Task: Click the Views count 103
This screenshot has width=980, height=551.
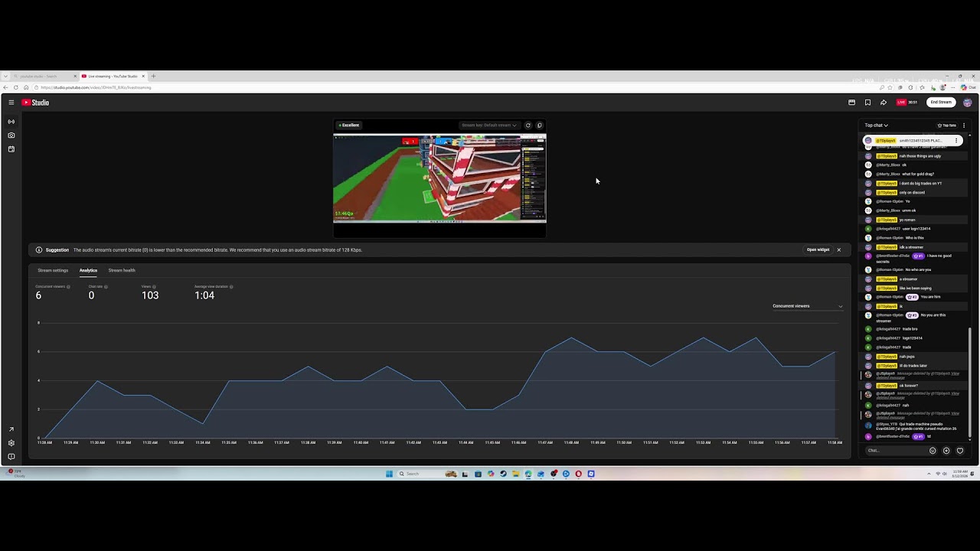Action: (150, 295)
